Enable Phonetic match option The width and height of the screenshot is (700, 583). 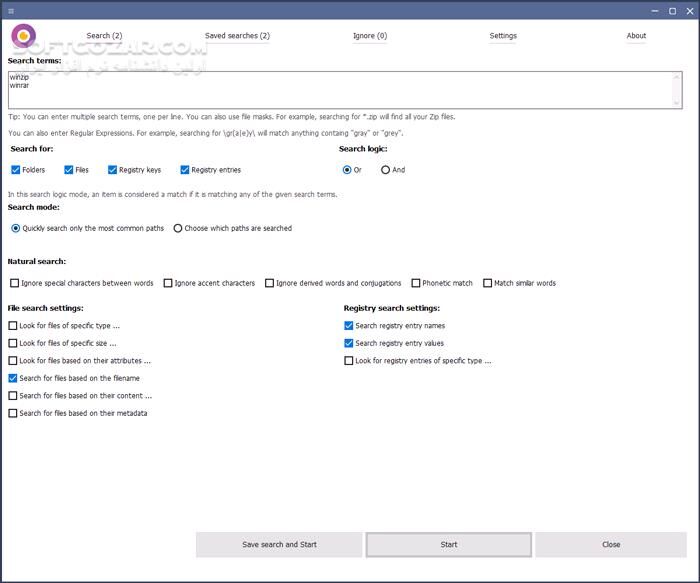click(x=415, y=283)
